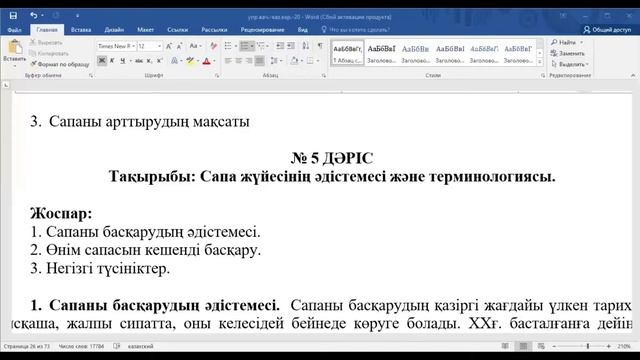
Task: Apply multilevel list
Action: (x=261, y=46)
